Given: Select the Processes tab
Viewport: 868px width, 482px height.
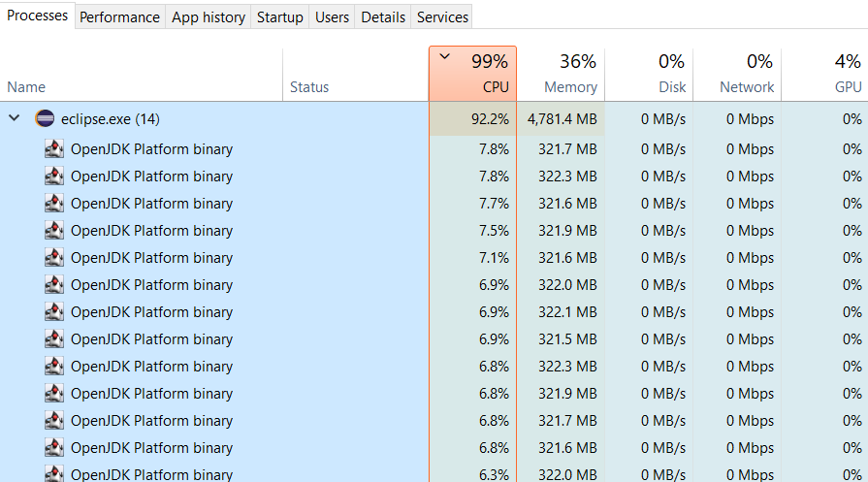Looking at the screenshot, I should click(x=37, y=16).
